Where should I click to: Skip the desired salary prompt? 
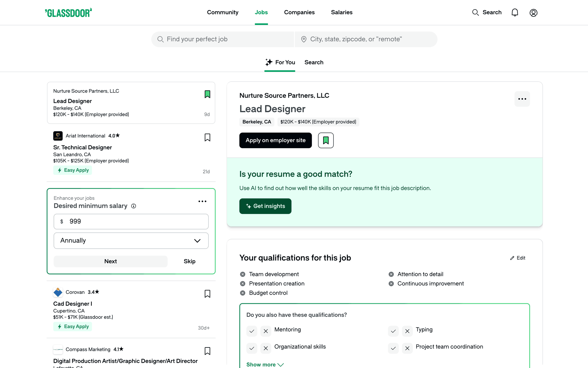coord(190,261)
